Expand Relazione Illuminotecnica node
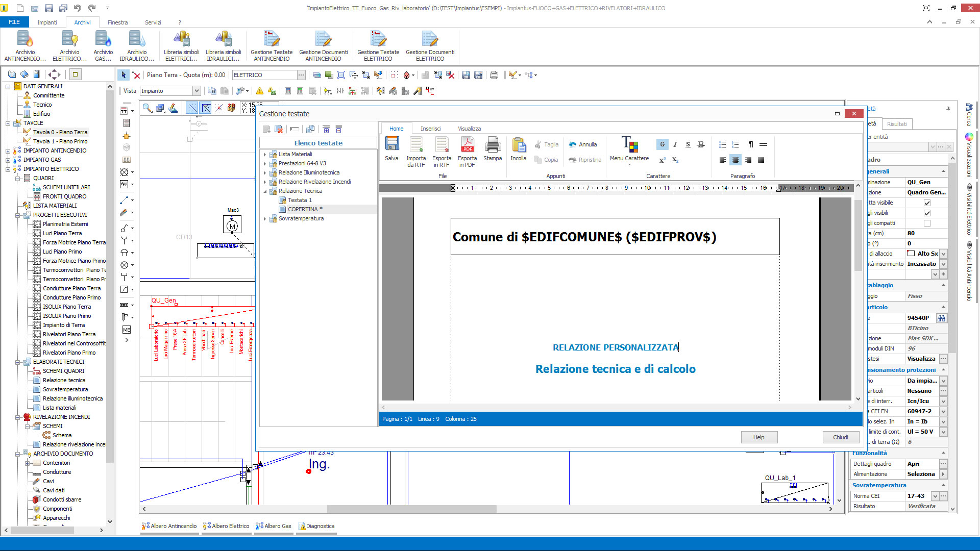This screenshot has width=980, height=551. tap(265, 172)
